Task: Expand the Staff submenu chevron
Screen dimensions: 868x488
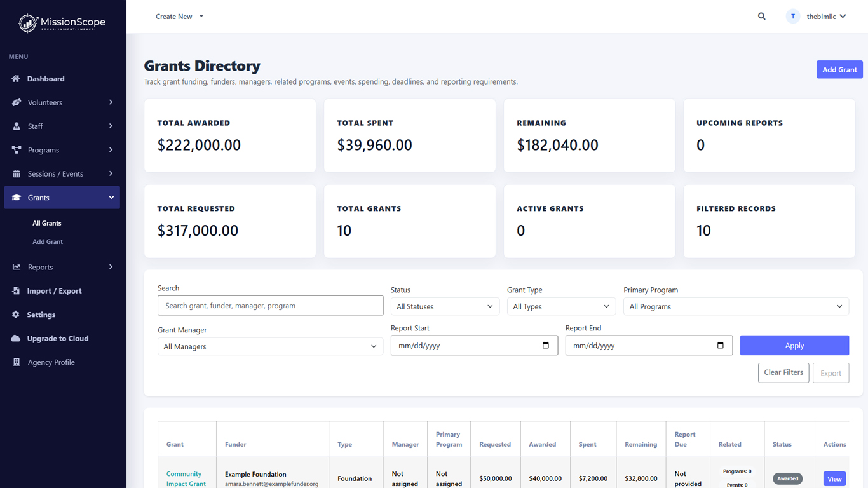Action: point(111,126)
